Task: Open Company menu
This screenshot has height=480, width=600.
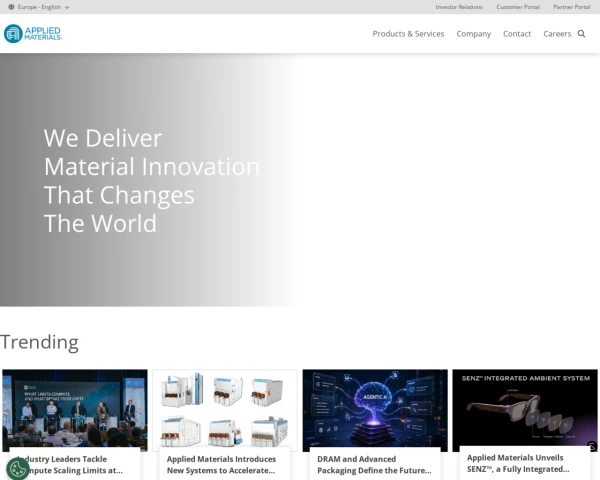Action: [473, 34]
